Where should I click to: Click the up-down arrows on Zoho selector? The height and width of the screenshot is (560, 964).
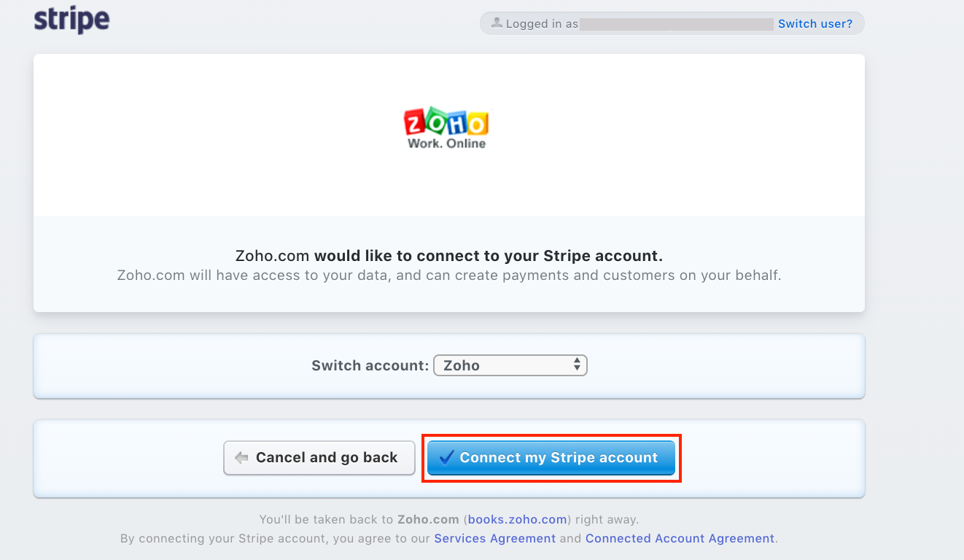point(577,365)
